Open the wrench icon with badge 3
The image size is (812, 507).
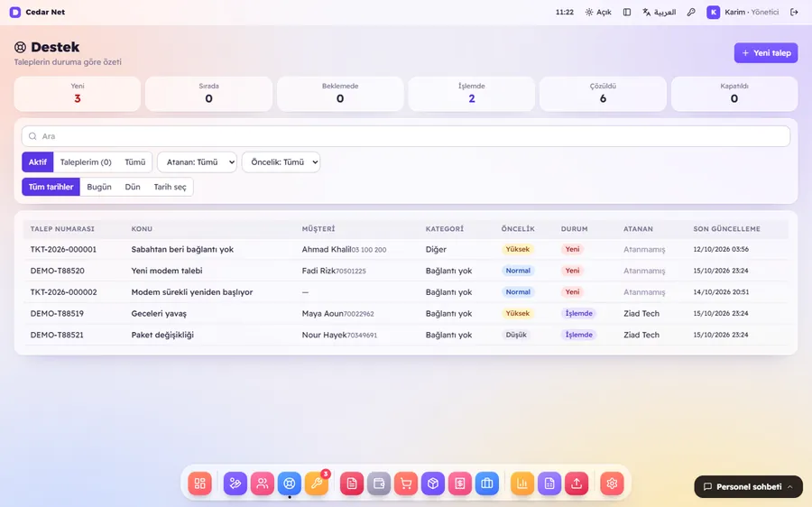pos(317,484)
